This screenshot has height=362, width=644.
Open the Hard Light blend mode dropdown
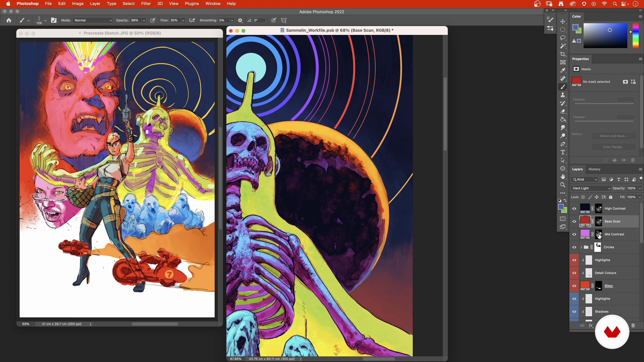(591, 188)
